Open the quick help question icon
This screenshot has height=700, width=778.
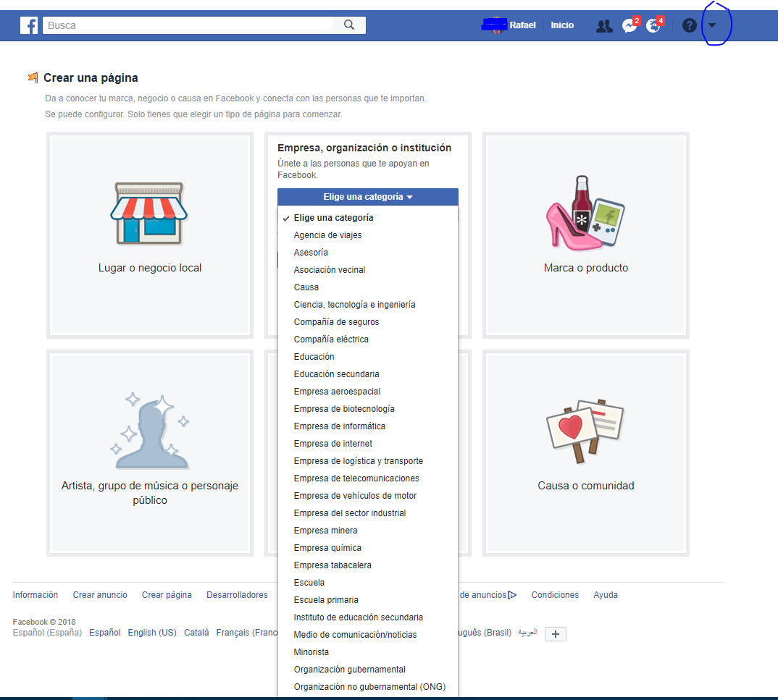689,25
